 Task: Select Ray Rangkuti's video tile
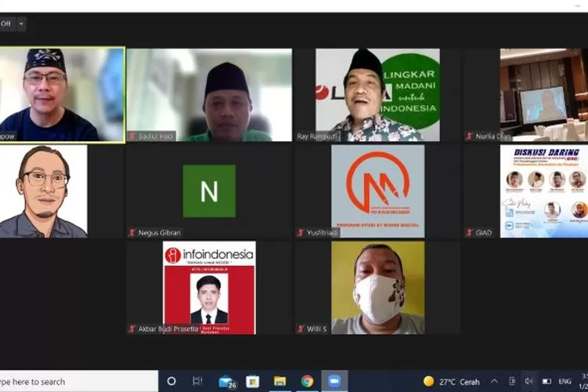point(377,95)
